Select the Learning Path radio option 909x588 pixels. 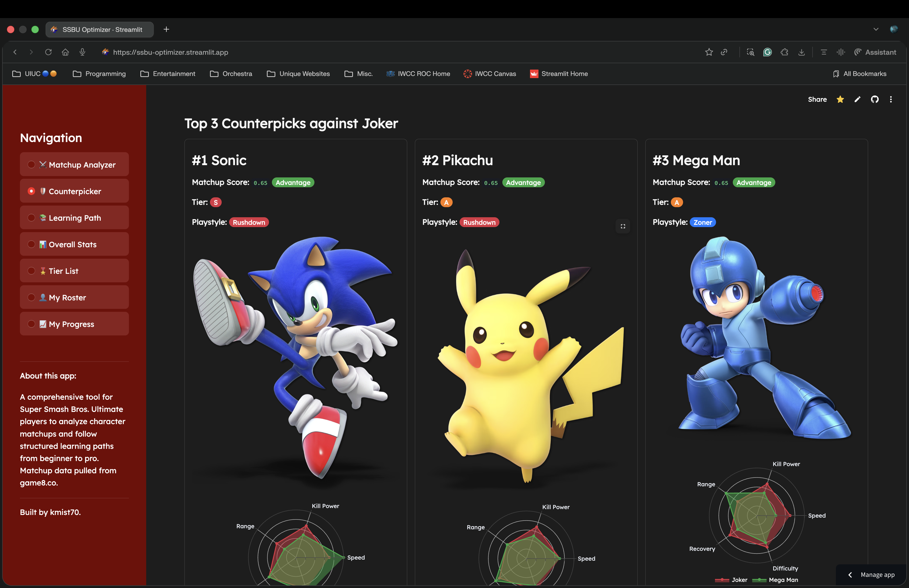pyautogui.click(x=74, y=218)
